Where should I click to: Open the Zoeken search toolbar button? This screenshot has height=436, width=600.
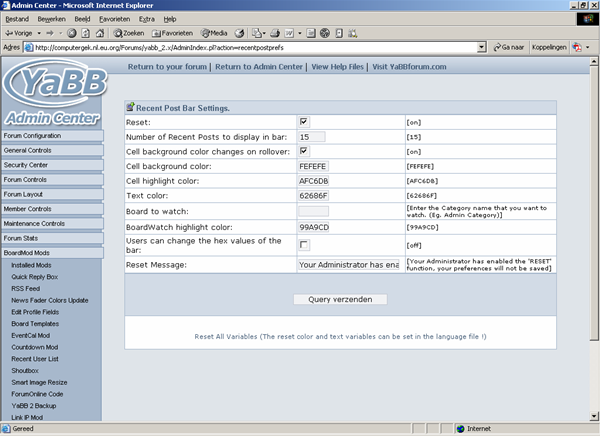(129, 33)
